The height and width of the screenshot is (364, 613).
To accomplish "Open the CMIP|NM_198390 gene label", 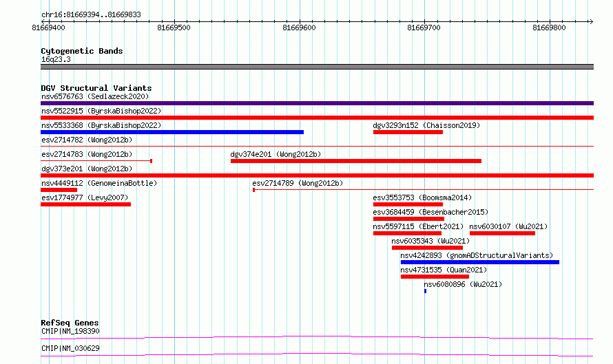I will pyautogui.click(x=70, y=331).
